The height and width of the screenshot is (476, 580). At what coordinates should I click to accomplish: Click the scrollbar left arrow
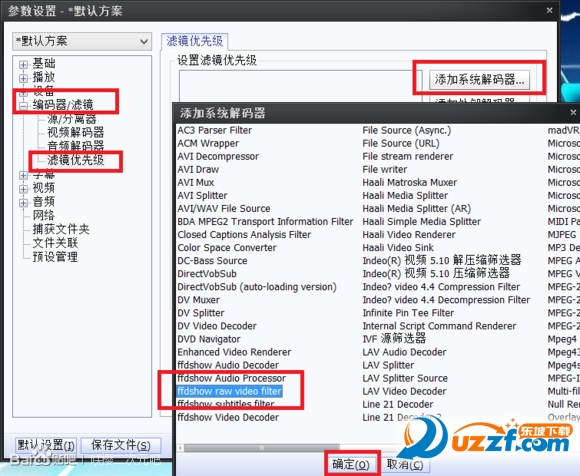(x=181, y=448)
